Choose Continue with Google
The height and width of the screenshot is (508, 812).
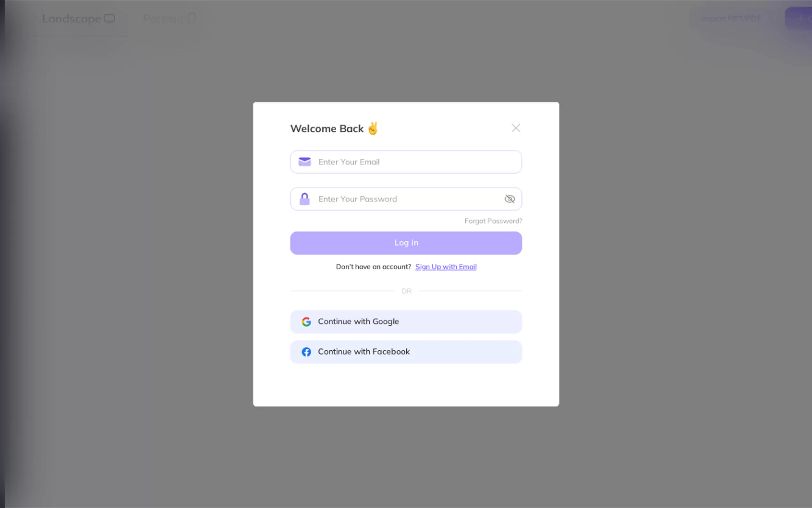pyautogui.click(x=406, y=321)
